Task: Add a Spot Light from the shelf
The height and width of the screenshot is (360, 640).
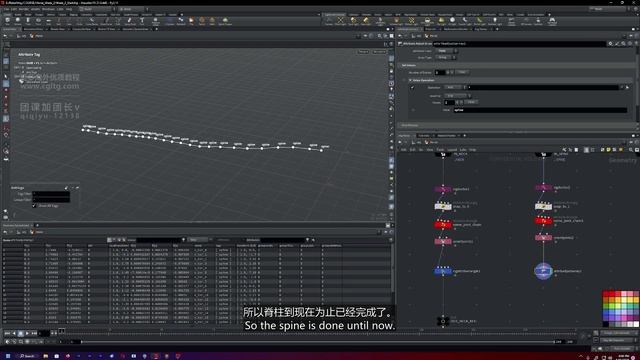Action: 353,21
